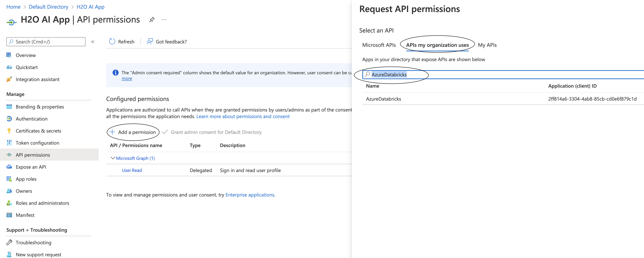The width and height of the screenshot is (644, 258).
Task: Click the API permissions sidebar icon
Action: click(9, 155)
